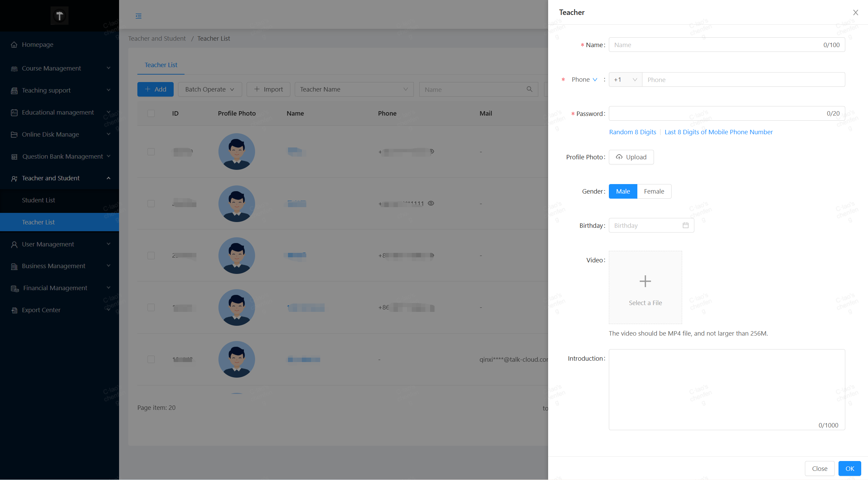Click Random 8 Digits password link

click(633, 132)
